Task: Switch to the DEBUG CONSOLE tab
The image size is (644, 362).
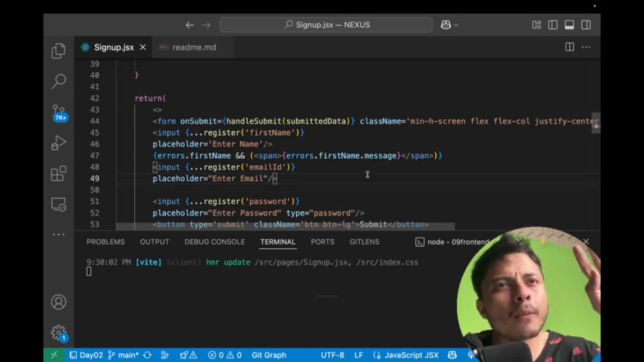Action: pyautogui.click(x=214, y=242)
